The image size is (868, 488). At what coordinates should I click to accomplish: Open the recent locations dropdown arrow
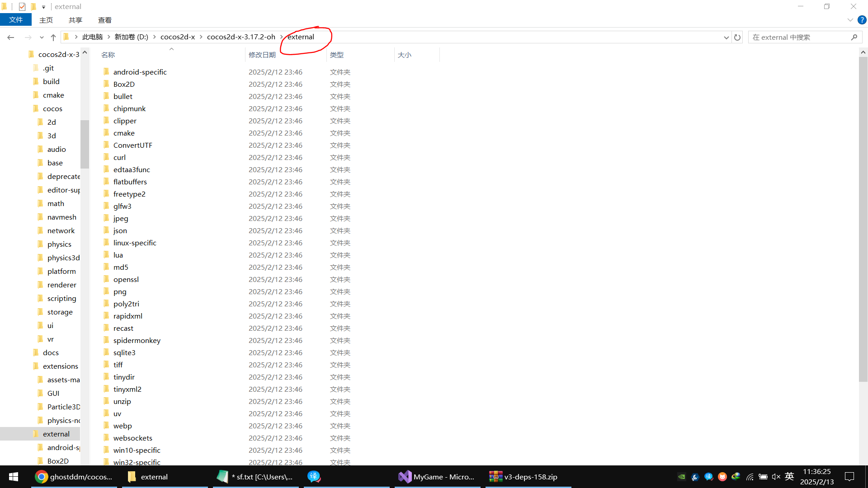pos(42,38)
